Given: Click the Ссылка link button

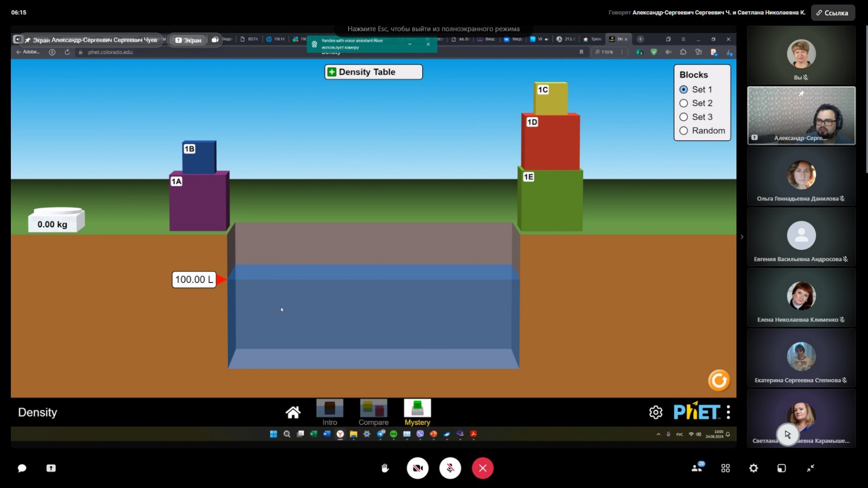Looking at the screenshot, I should [833, 12].
